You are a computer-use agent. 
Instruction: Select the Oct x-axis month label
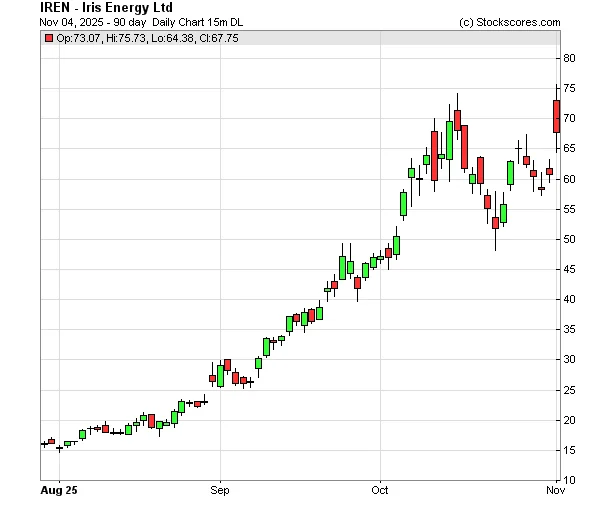(379, 491)
